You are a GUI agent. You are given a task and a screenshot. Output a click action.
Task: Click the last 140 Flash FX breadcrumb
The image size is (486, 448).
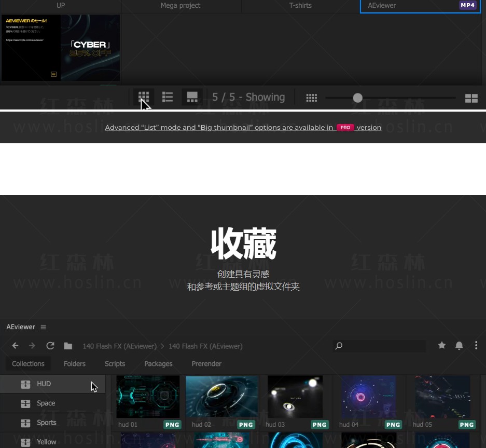pos(205,346)
